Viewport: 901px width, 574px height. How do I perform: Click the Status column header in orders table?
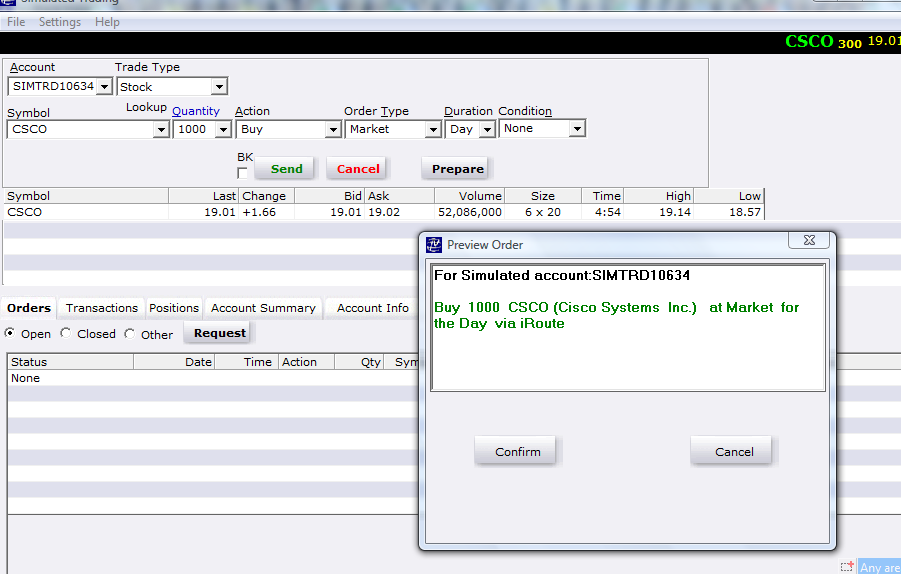pyautogui.click(x=71, y=362)
